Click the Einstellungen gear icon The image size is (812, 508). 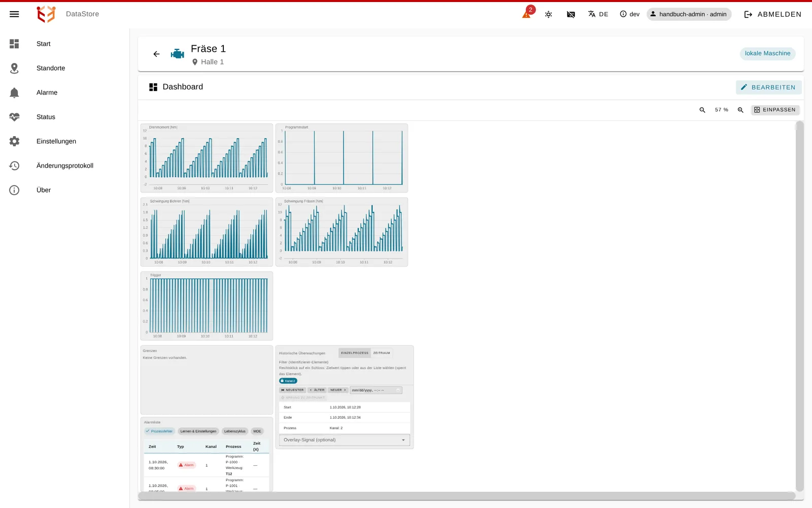[14, 141]
